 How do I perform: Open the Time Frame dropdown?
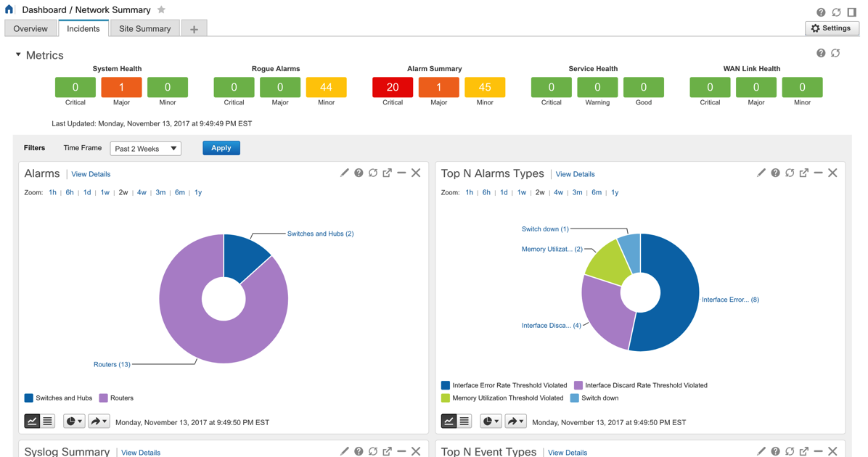point(145,149)
